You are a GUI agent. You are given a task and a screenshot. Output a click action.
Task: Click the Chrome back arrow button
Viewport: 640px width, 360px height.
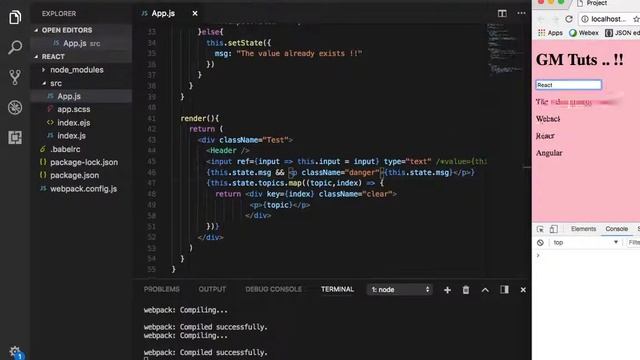541,19
